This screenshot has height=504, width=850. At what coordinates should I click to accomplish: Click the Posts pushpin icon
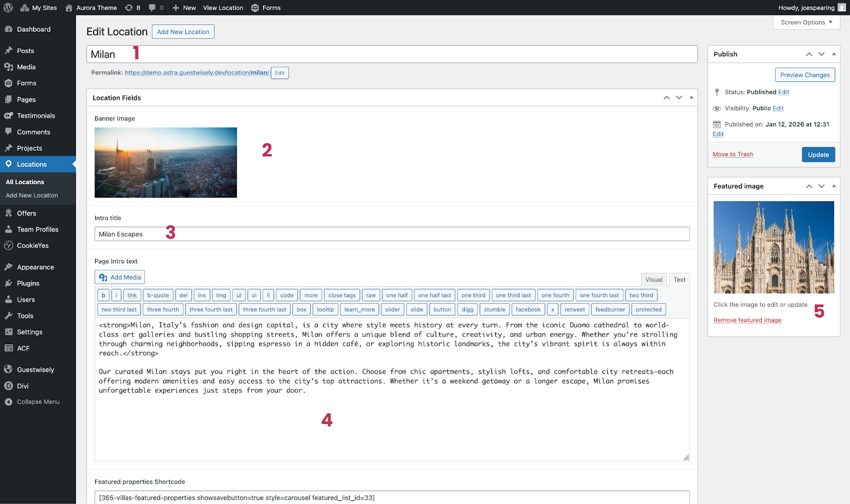pyautogui.click(x=8, y=50)
